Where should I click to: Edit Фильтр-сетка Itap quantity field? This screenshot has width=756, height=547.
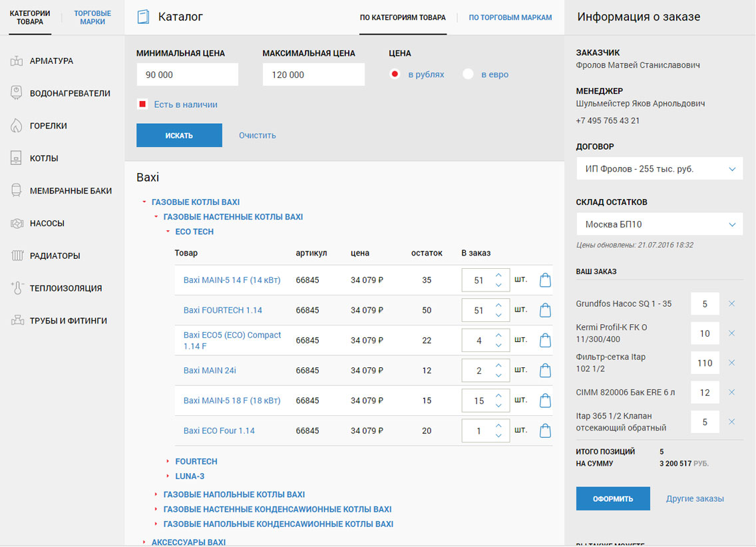[x=705, y=363]
